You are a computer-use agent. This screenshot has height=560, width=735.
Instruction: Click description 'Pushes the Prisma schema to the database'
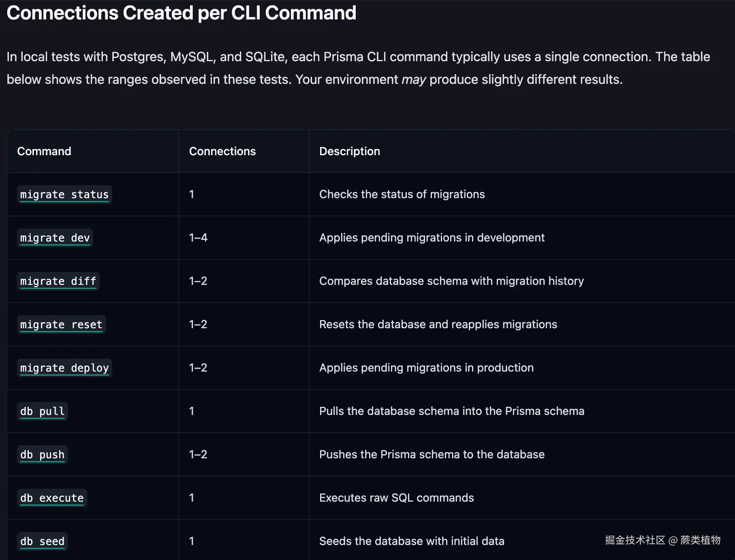pos(432,454)
